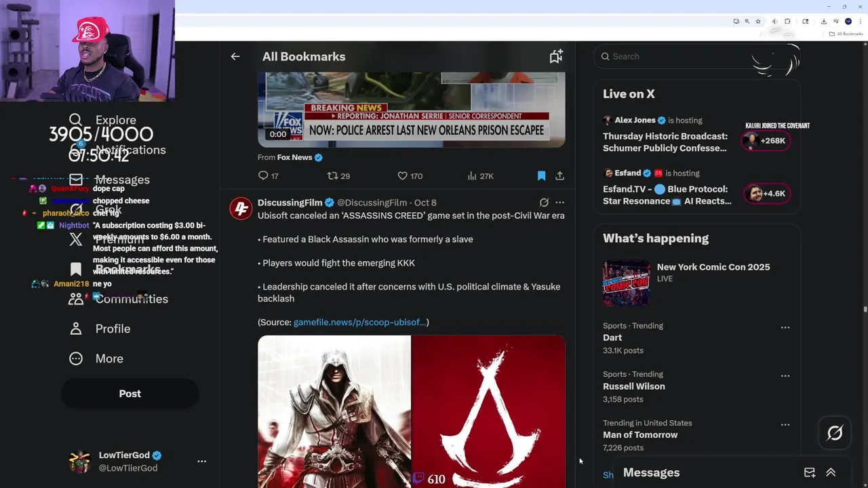Open LowTierGod account switcher options

[x=201, y=461]
